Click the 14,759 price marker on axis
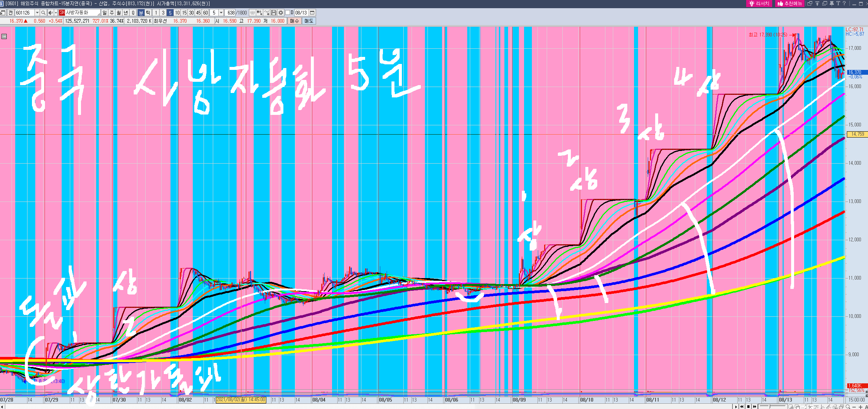Screen dimensions: 868x409 857,134
